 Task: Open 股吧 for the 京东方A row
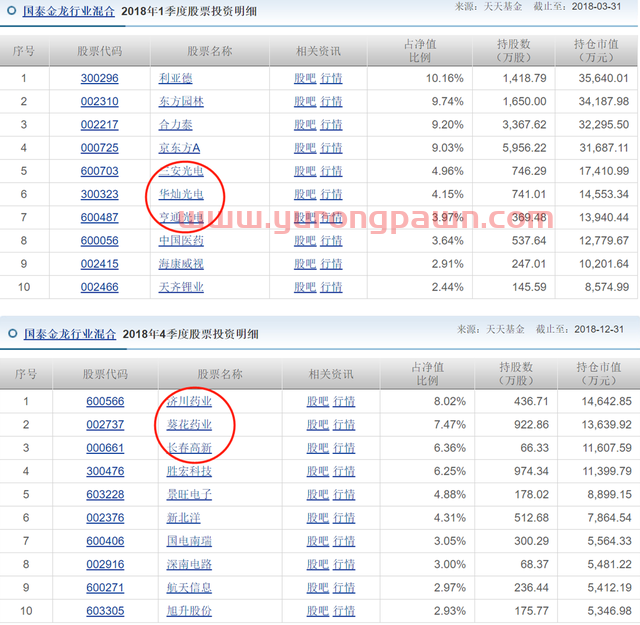305,148
